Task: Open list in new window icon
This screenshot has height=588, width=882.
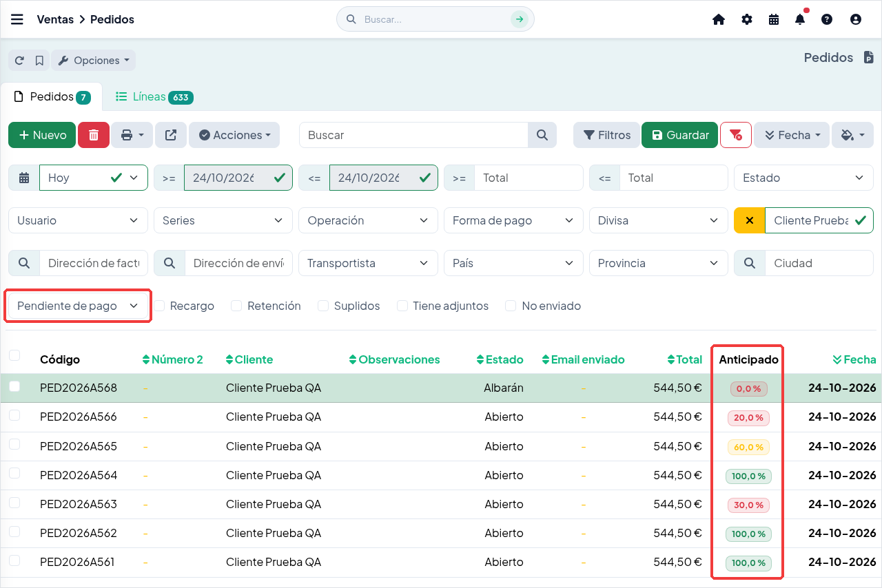Action: pyautogui.click(x=170, y=135)
